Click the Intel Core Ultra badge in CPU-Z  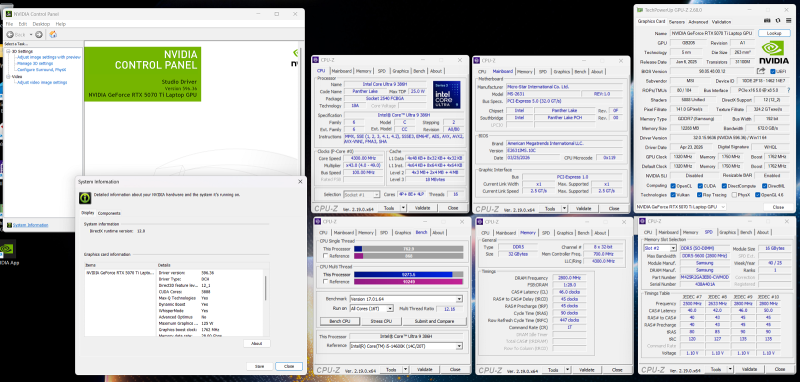tap(447, 95)
